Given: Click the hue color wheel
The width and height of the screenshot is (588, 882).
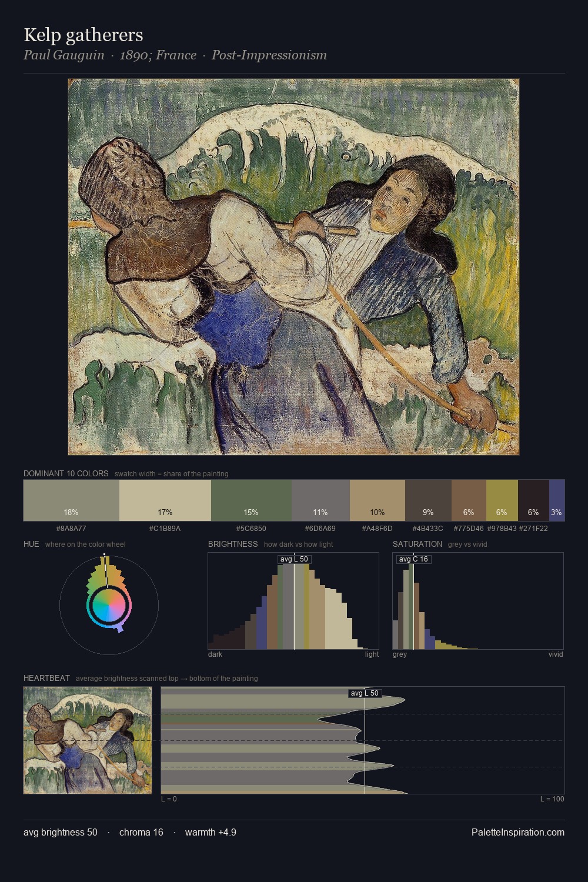Looking at the screenshot, I should pos(109,604).
